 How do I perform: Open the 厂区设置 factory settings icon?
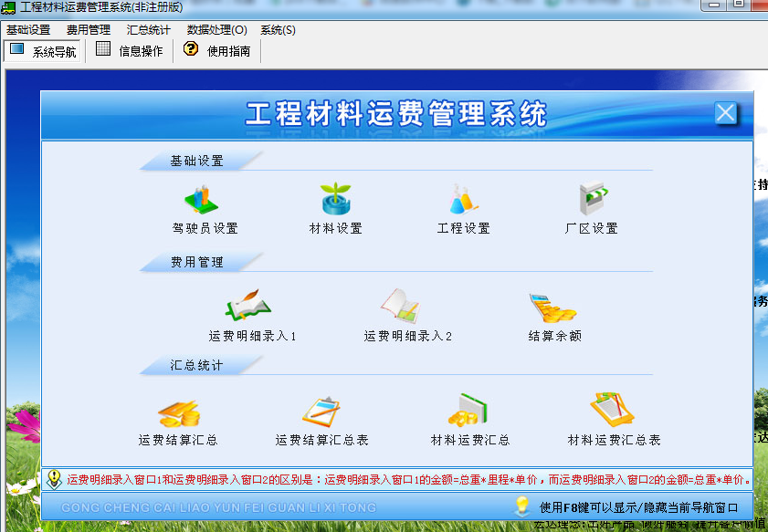(x=592, y=200)
